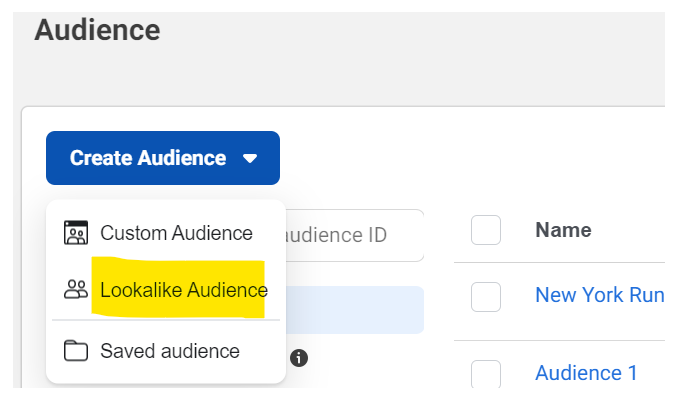The width and height of the screenshot is (689, 410).
Task: Toggle the select-all checkbox beside Name
Action: pos(486,230)
